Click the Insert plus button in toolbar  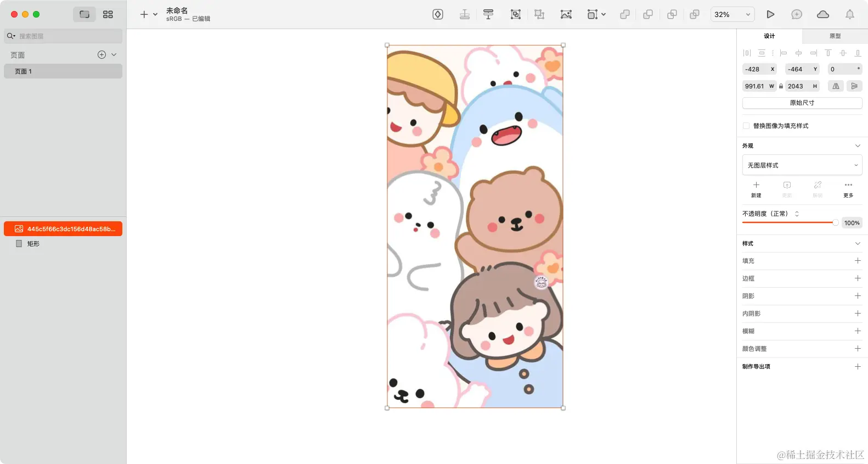[x=144, y=14]
